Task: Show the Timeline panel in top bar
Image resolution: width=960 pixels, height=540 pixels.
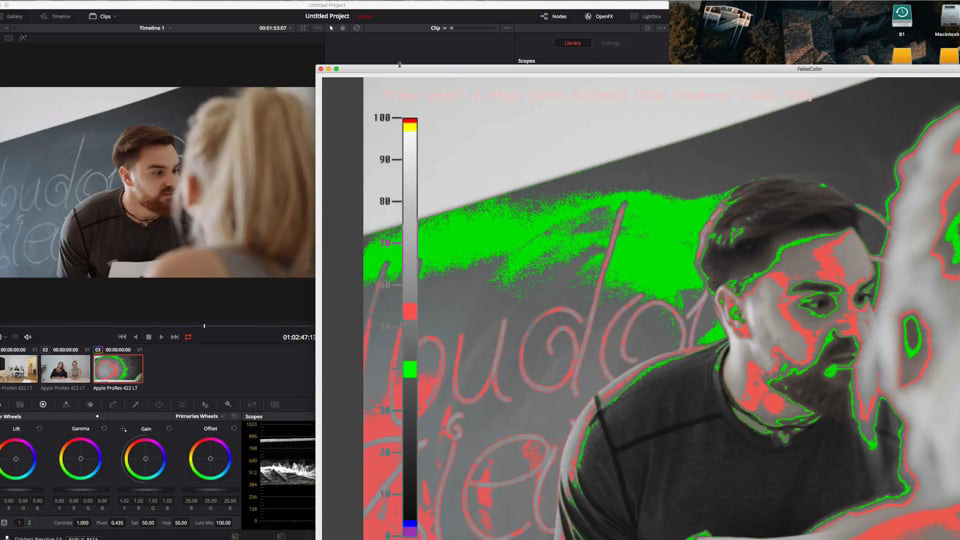Action: (55, 17)
